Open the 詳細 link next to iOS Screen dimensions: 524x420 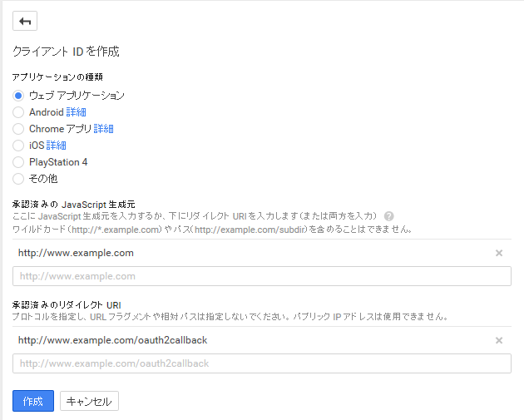(x=57, y=146)
